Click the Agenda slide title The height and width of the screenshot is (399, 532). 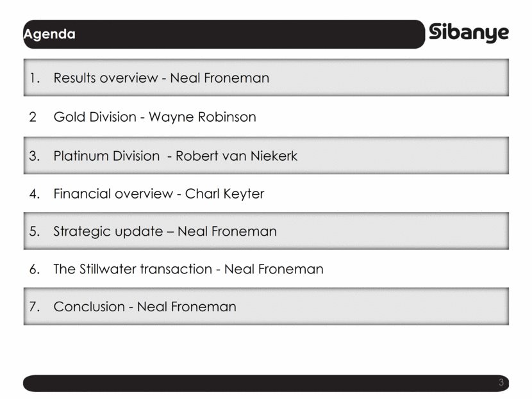(x=49, y=34)
